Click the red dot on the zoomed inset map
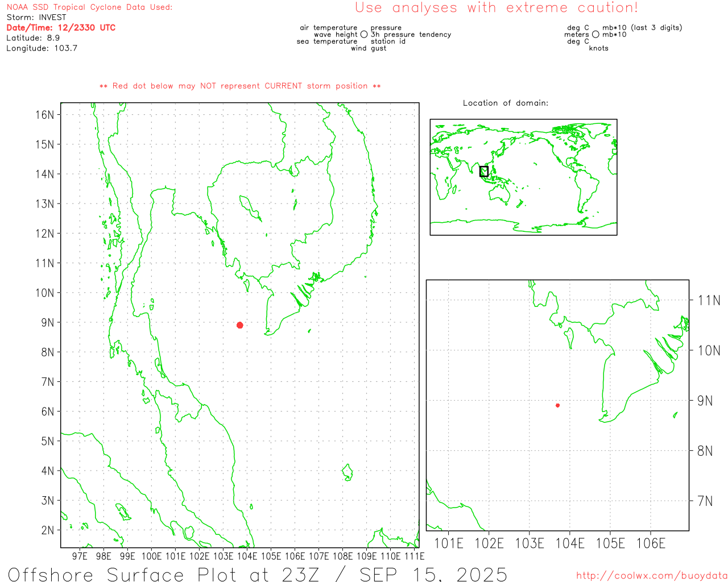The height and width of the screenshot is (582, 728). point(558,405)
